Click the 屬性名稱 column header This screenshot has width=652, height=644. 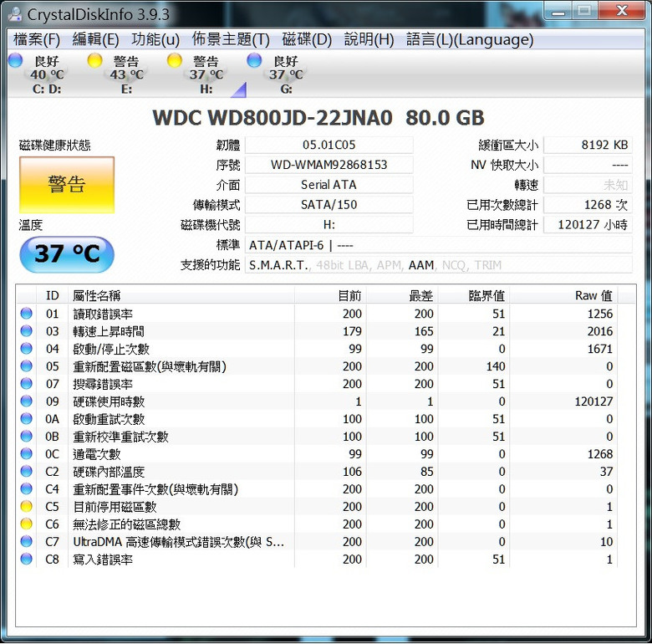(x=181, y=295)
